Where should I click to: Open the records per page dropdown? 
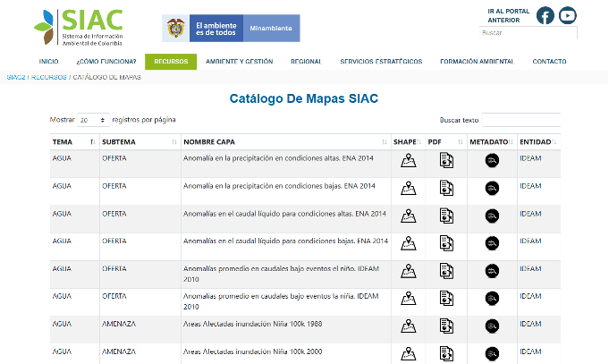coord(93,120)
